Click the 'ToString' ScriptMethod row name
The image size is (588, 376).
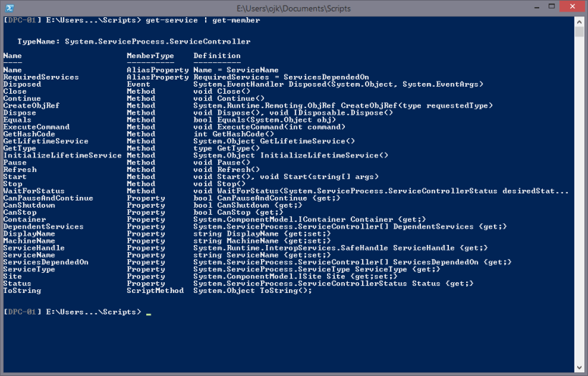click(22, 291)
